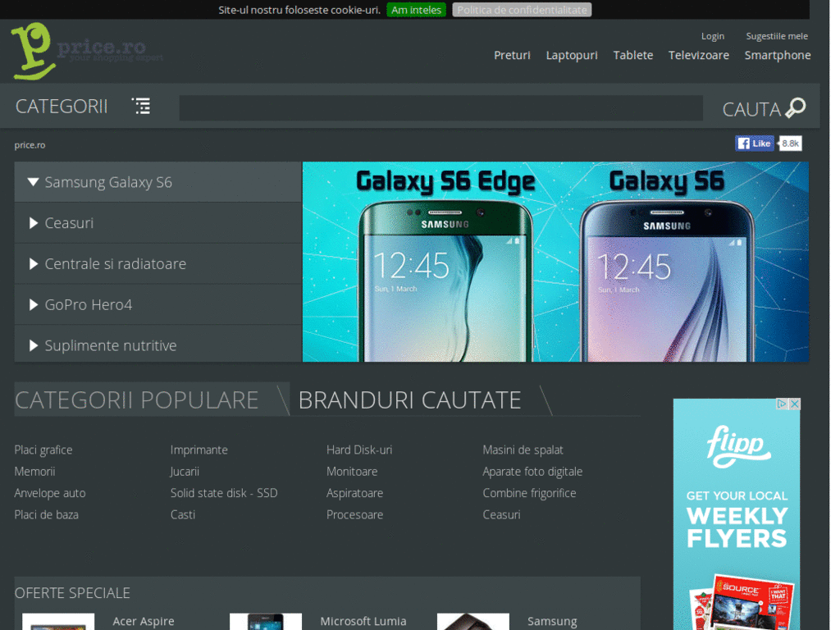Click the Galaxy S6 Edge banner
This screenshot has width=840, height=630.
[445, 262]
